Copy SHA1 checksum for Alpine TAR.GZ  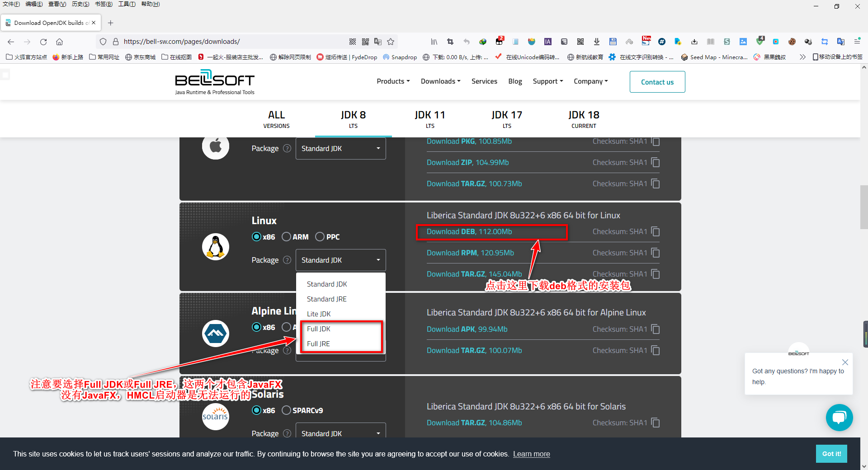[x=656, y=350]
